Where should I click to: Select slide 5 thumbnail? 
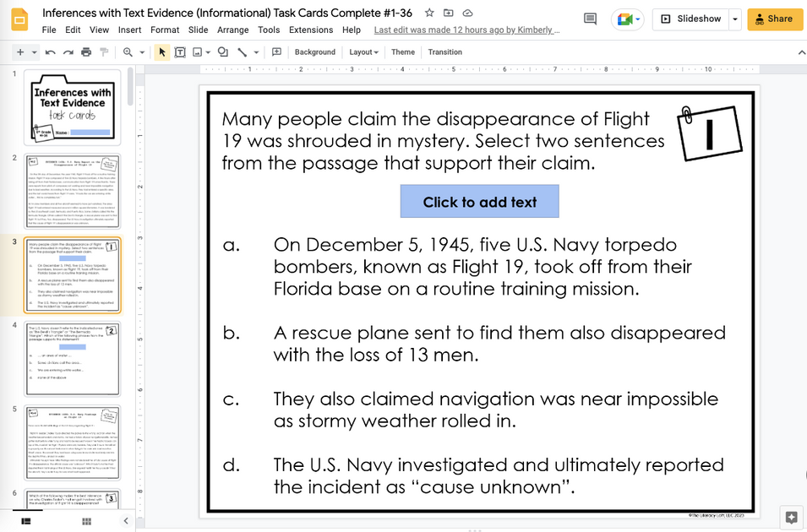pos(72,443)
